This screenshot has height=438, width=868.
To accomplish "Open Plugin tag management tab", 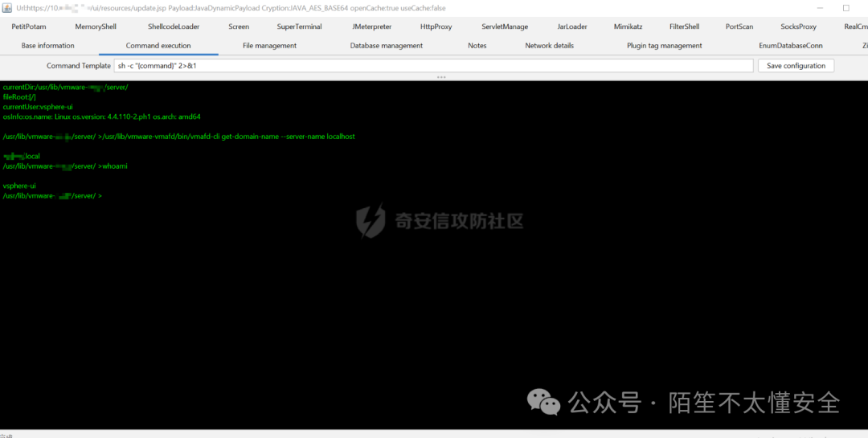I will pos(665,46).
